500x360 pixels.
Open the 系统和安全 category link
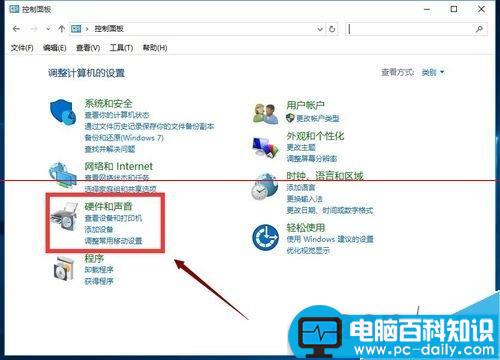pyautogui.click(x=108, y=103)
